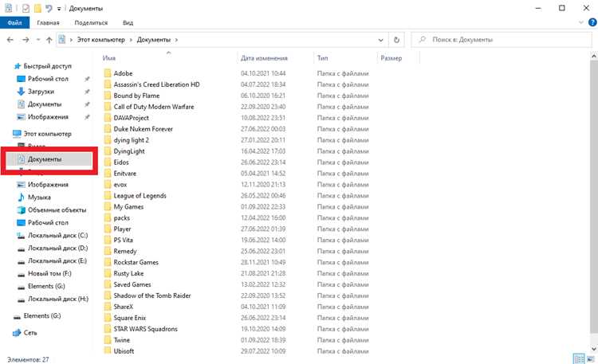Viewport: 598px width, 364px height.
Task: Sort by the Тип column header
Action: tap(322, 58)
